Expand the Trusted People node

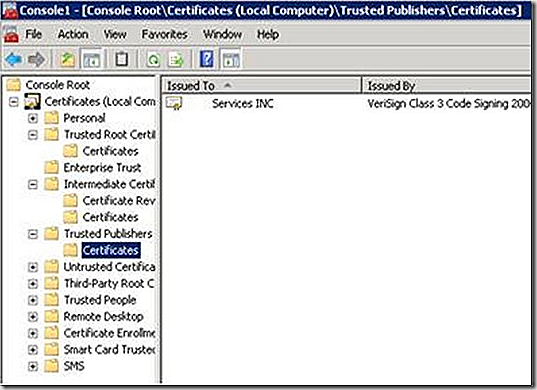[x=33, y=300]
